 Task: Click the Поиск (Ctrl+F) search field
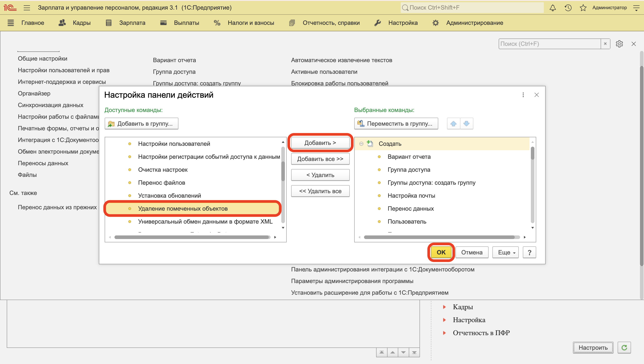pyautogui.click(x=549, y=44)
